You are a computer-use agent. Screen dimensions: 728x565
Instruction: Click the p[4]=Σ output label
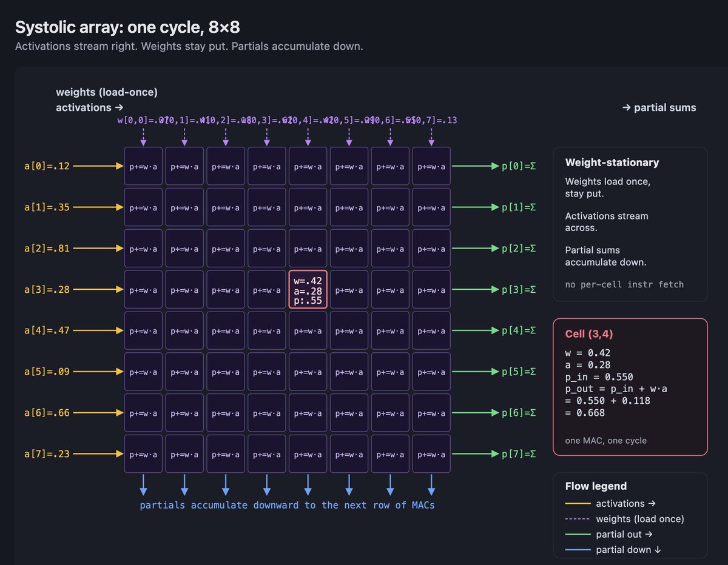click(518, 330)
